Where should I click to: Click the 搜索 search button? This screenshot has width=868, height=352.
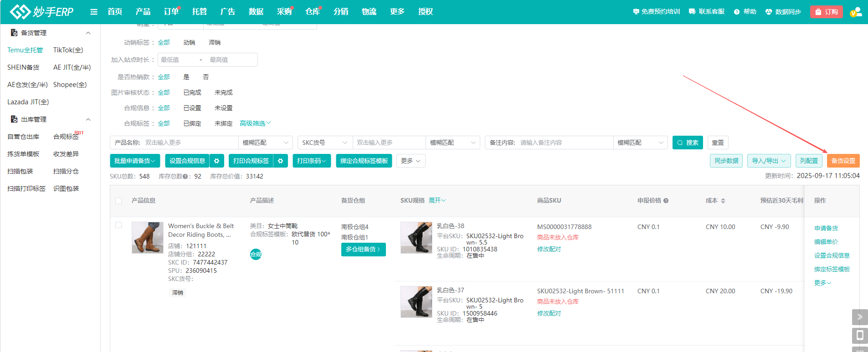[x=688, y=143]
